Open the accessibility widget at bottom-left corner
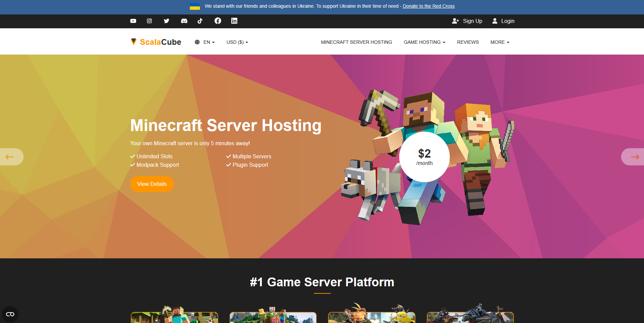This screenshot has height=323, width=644. pos(10,314)
